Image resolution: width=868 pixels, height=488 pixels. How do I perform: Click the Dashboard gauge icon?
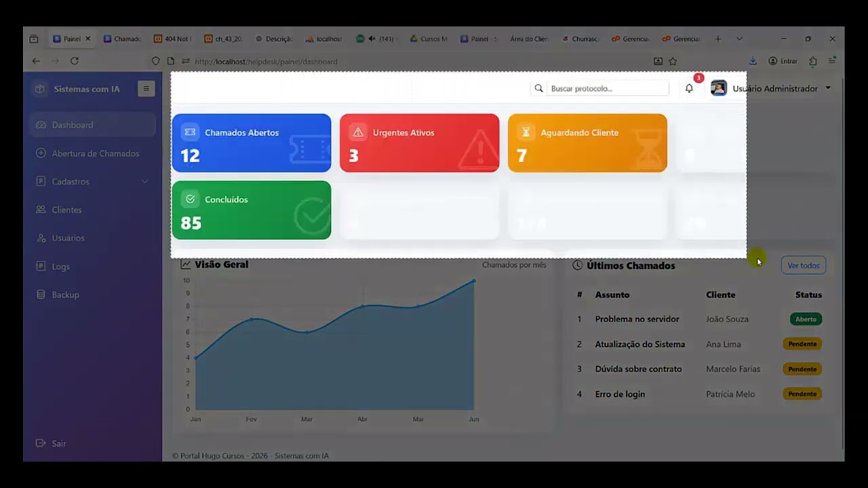(x=41, y=125)
